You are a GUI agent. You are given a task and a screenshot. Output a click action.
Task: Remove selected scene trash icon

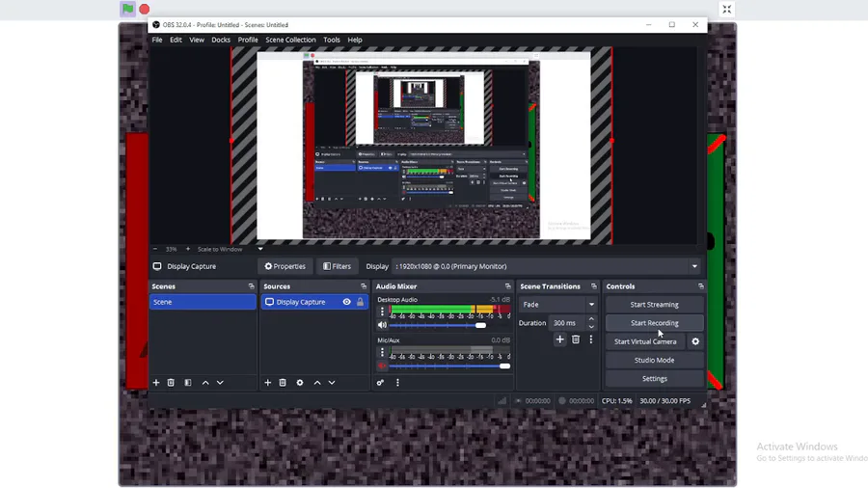pos(171,382)
